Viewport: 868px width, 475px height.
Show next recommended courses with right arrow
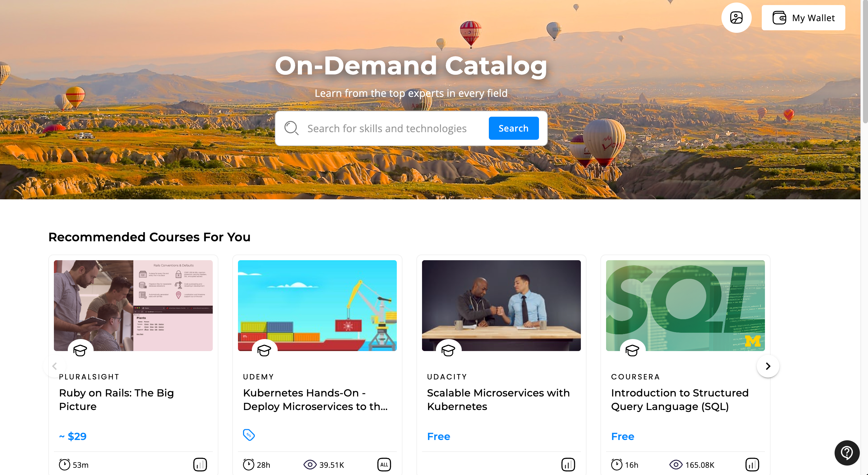point(768,366)
